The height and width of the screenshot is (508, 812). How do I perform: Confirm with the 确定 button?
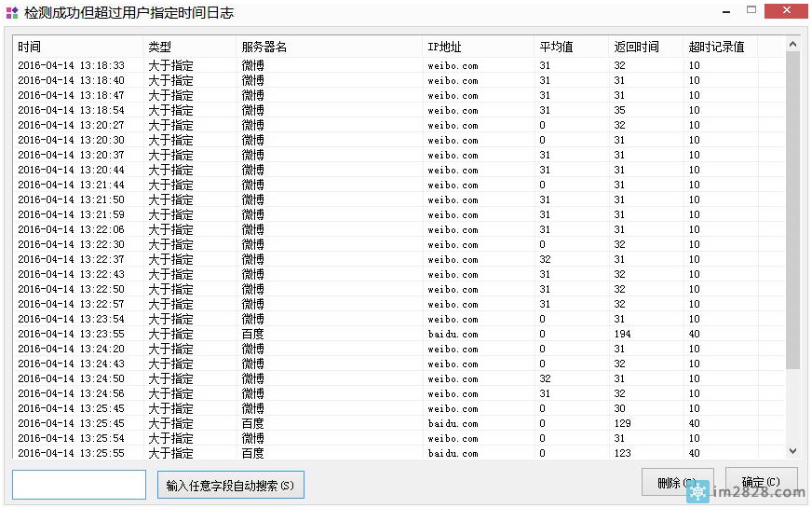pos(761,482)
